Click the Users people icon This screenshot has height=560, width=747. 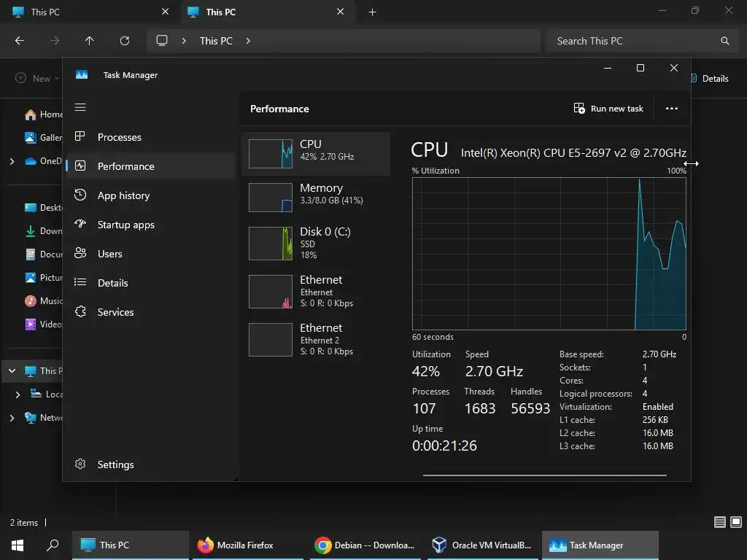(x=80, y=253)
